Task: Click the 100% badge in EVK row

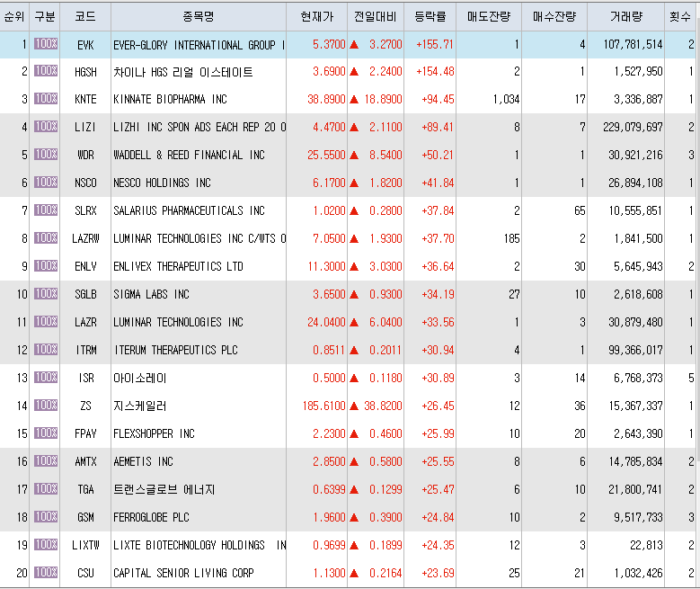Action: pyautogui.click(x=46, y=44)
